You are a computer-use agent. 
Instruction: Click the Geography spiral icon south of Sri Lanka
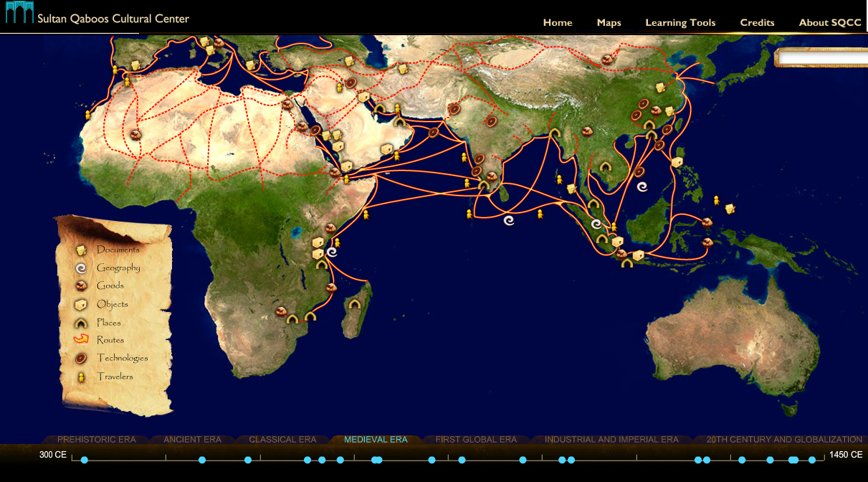pyautogui.click(x=509, y=221)
